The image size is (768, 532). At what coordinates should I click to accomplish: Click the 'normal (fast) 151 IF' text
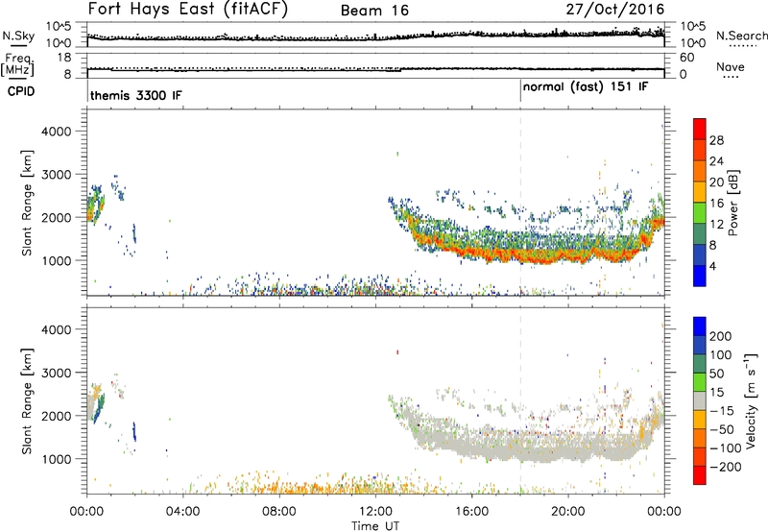(x=586, y=87)
